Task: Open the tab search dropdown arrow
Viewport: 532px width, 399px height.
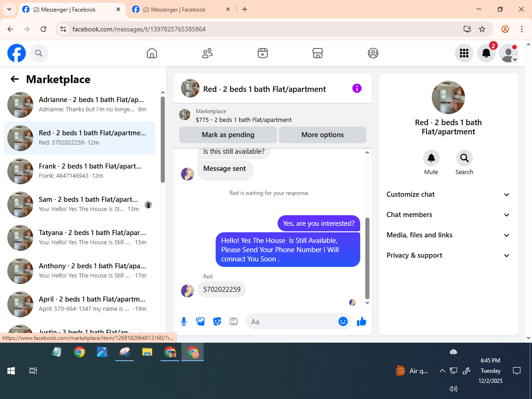Action: point(9,9)
